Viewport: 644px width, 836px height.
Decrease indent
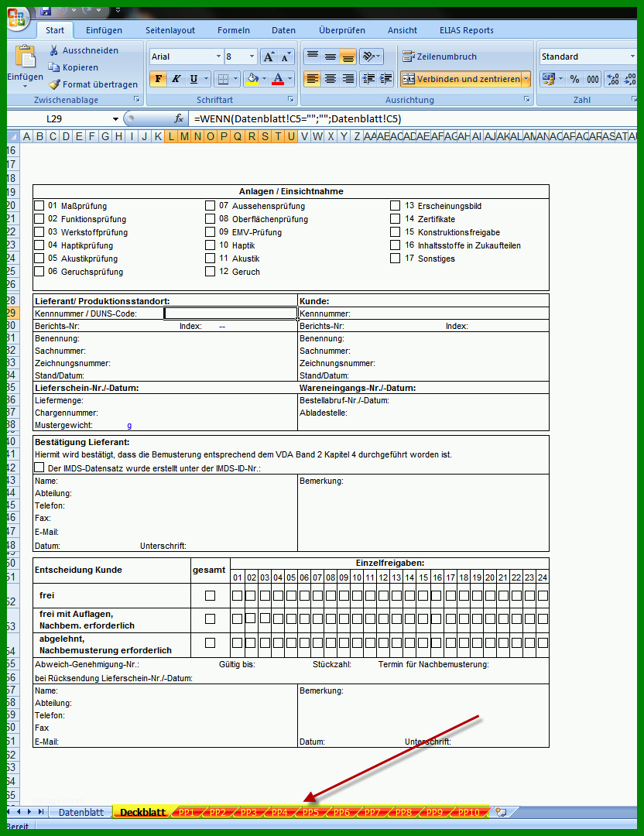368,79
